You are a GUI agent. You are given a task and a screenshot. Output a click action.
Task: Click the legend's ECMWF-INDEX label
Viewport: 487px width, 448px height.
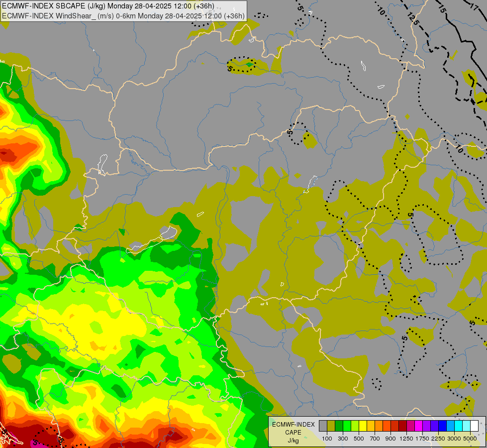293,425
